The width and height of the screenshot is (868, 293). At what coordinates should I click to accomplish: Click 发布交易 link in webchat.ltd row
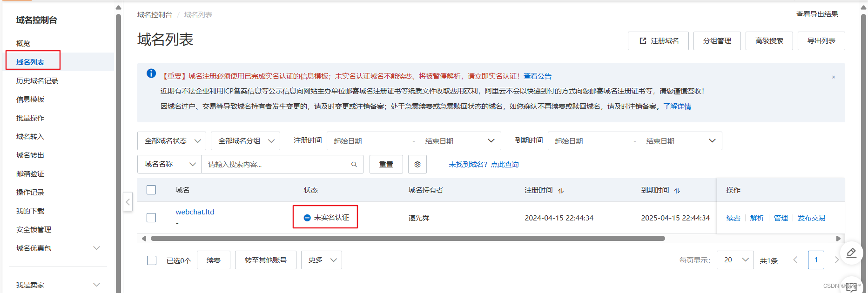click(x=811, y=218)
